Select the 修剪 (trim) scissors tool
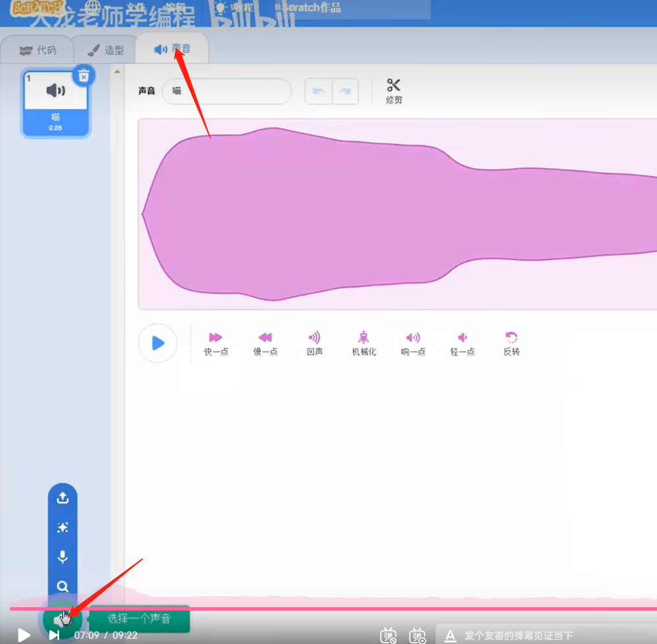 394,91
